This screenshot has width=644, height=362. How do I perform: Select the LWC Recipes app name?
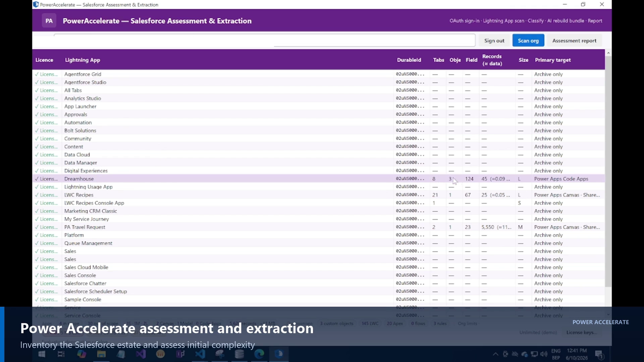click(78, 195)
